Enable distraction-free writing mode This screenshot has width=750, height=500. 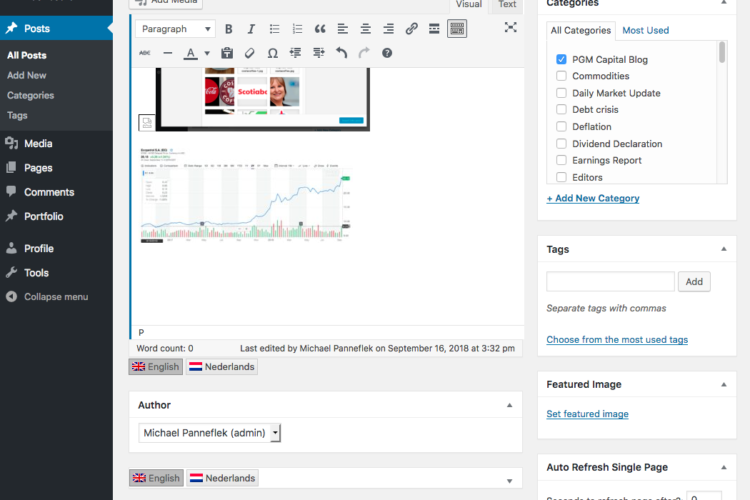coord(511,28)
